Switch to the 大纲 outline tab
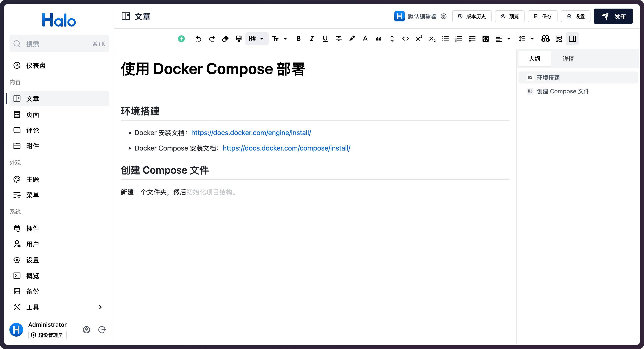 535,59
